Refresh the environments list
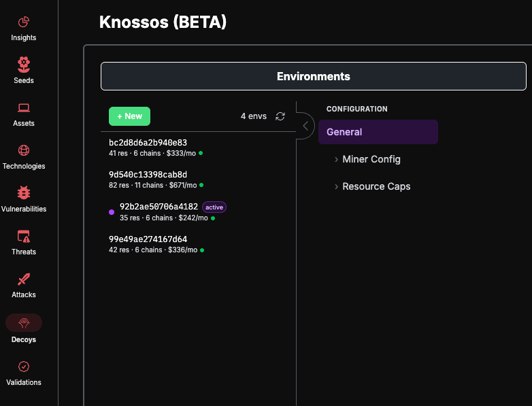Screen dimensions: 532x406 coord(280,116)
